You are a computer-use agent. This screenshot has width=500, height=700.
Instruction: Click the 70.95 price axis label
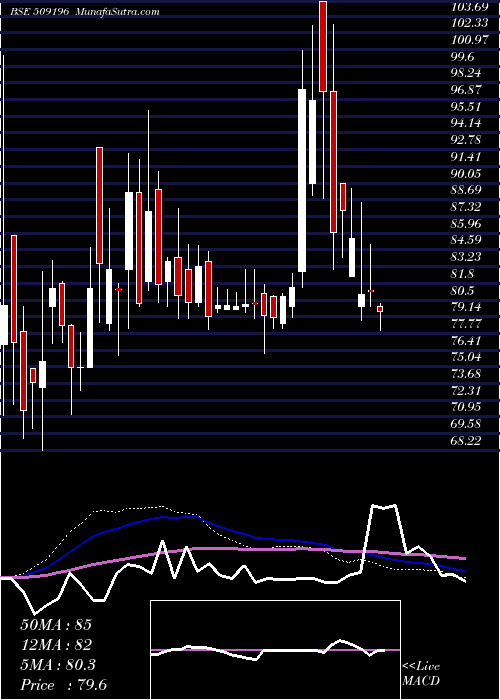[466, 407]
